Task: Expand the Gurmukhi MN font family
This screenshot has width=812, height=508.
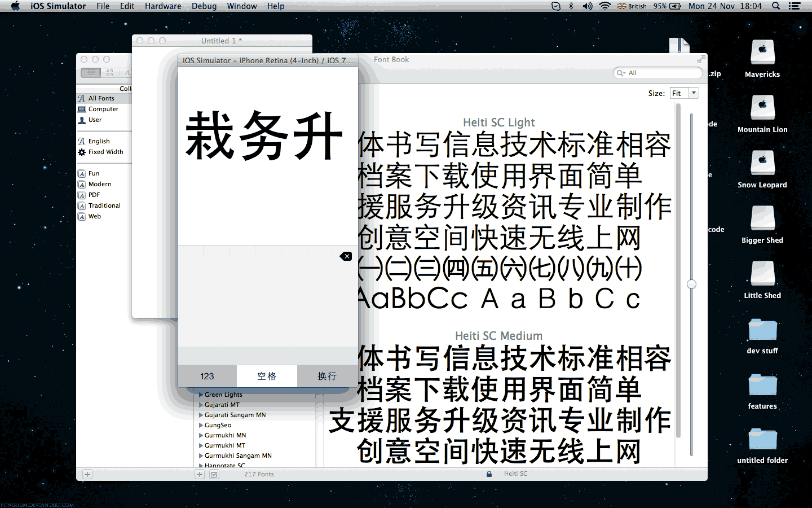Action: tap(201, 435)
